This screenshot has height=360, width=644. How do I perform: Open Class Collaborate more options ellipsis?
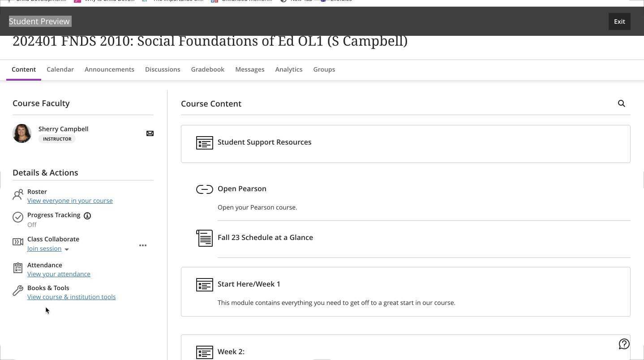pos(143,245)
